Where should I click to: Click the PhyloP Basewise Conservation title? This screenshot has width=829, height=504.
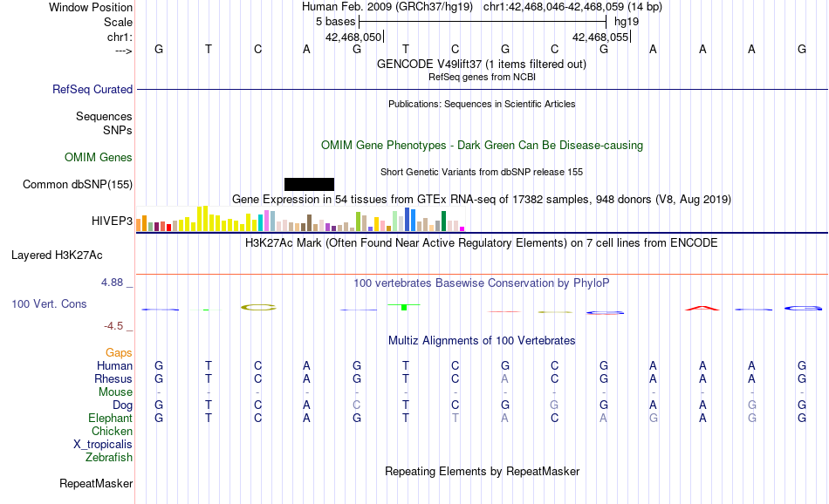[482, 283]
